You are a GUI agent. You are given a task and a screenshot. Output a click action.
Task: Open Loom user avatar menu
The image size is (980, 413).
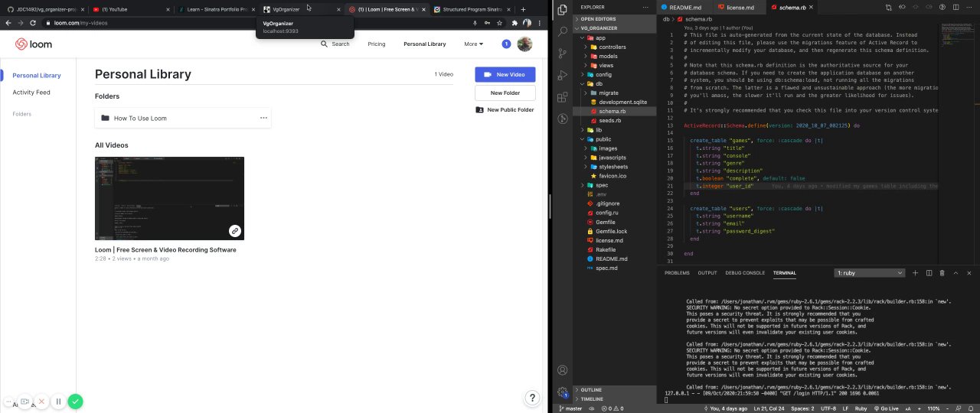[x=524, y=44]
